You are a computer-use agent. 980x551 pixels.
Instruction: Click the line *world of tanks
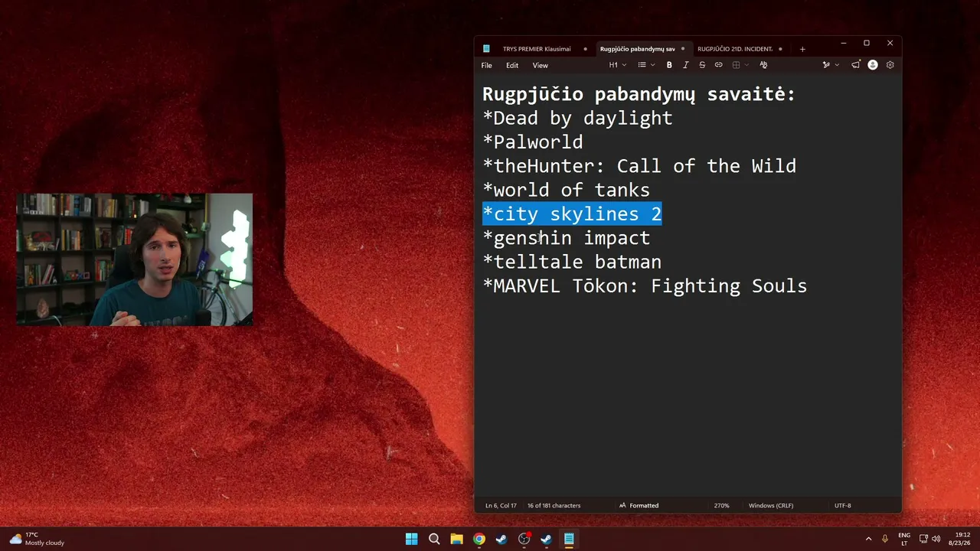(567, 190)
